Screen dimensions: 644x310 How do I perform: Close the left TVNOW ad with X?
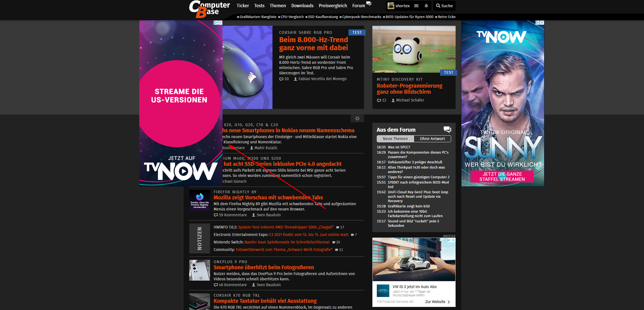(x=220, y=23)
